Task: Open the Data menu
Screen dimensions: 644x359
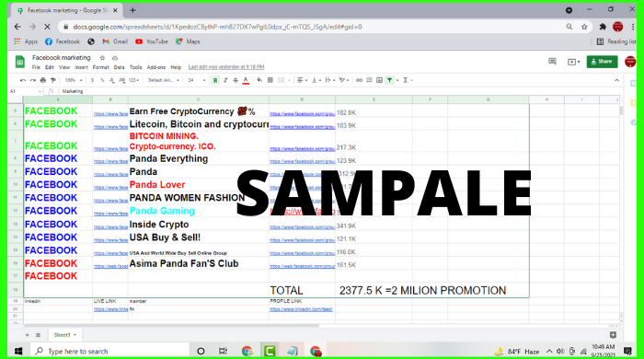Action: click(x=119, y=67)
